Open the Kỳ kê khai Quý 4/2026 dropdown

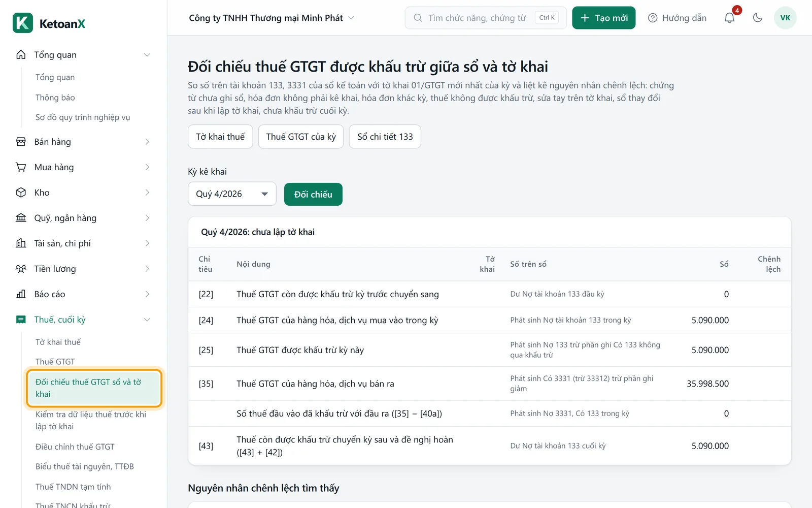(x=232, y=194)
